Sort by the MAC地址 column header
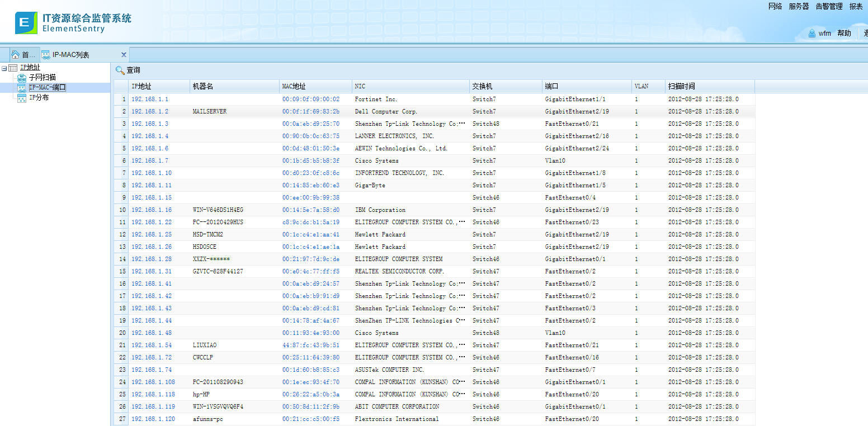 tap(316, 86)
